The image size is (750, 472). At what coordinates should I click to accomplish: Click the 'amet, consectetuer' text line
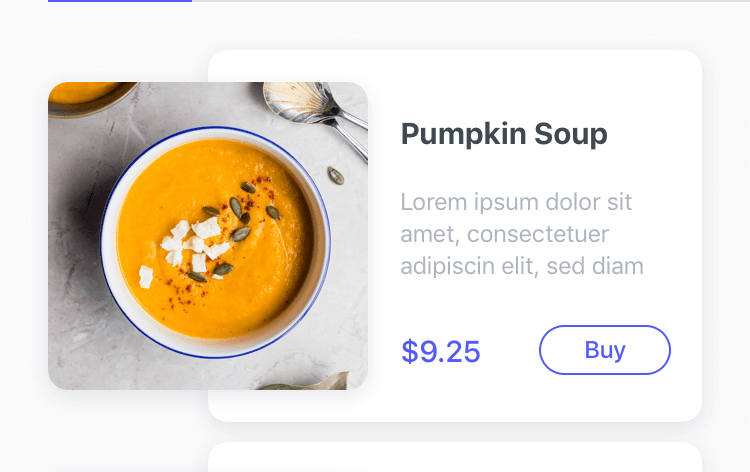point(505,234)
